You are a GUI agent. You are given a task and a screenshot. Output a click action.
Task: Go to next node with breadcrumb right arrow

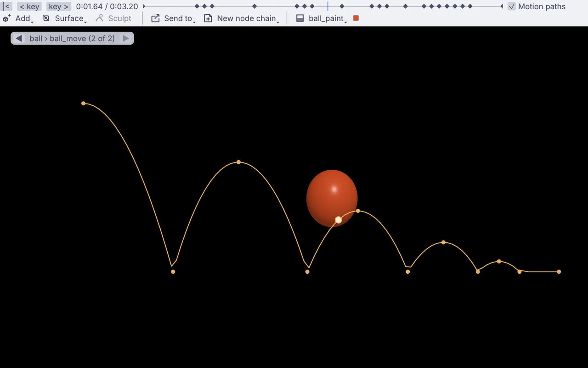click(x=126, y=38)
